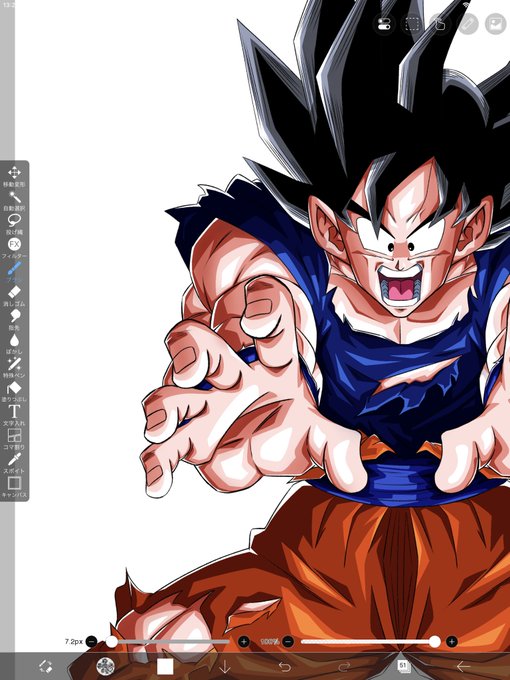Open the Canvas (キャンバス) tool
Screen dimensions: 510x680
click(x=14, y=487)
